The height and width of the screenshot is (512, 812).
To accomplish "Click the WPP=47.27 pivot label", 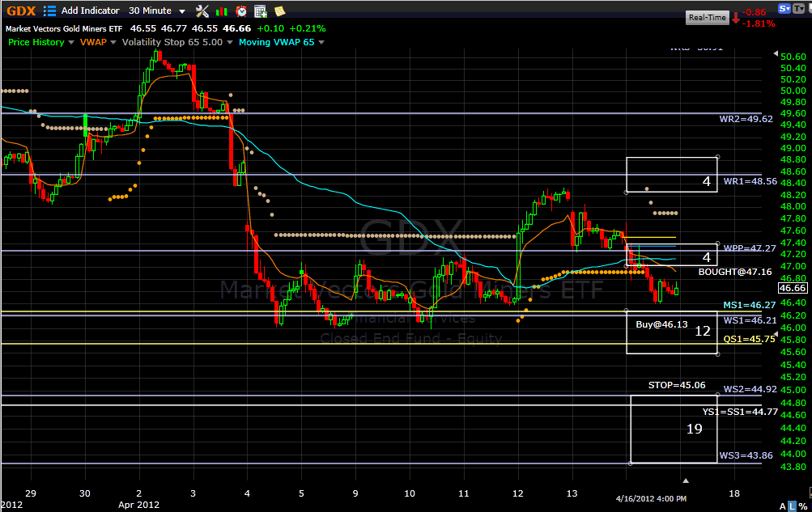I will 750,248.
